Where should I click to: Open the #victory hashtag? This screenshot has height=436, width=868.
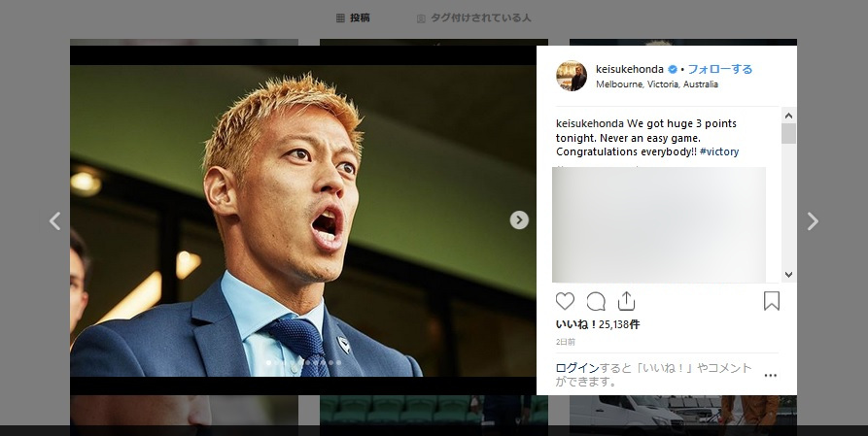coord(719,151)
